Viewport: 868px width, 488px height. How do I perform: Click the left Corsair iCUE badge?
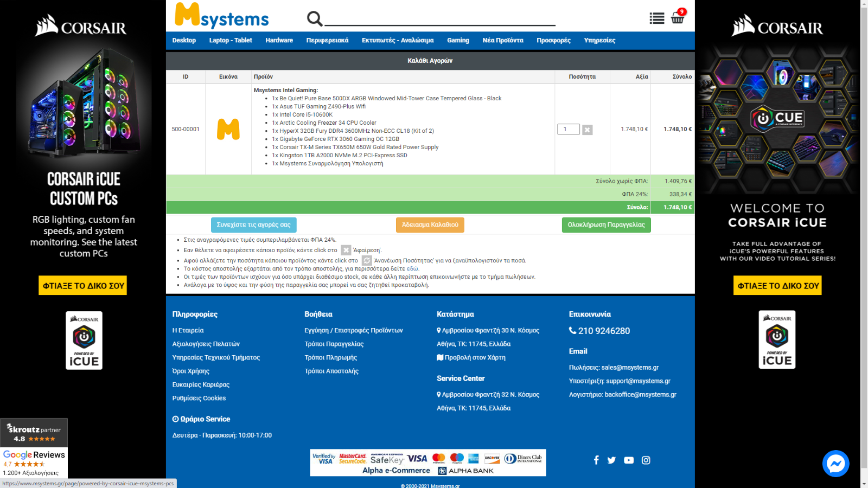[x=84, y=341]
